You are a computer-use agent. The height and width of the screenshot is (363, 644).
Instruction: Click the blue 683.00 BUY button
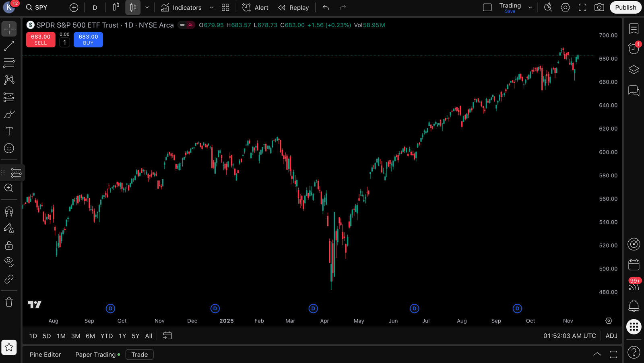pyautogui.click(x=88, y=39)
